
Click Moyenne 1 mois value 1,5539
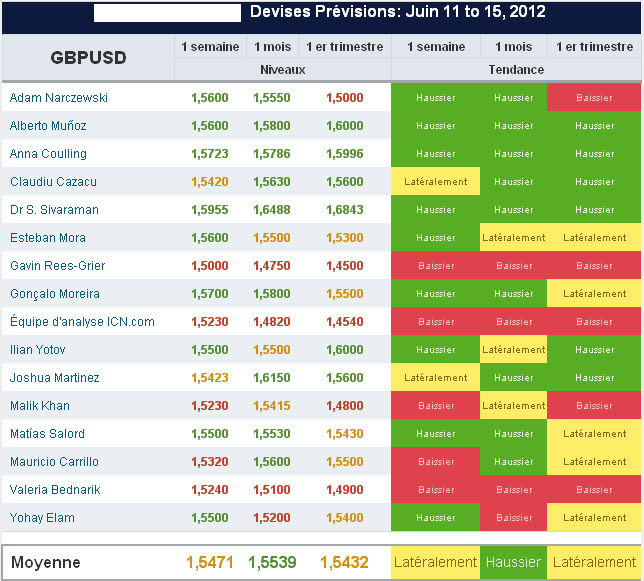coord(272,562)
